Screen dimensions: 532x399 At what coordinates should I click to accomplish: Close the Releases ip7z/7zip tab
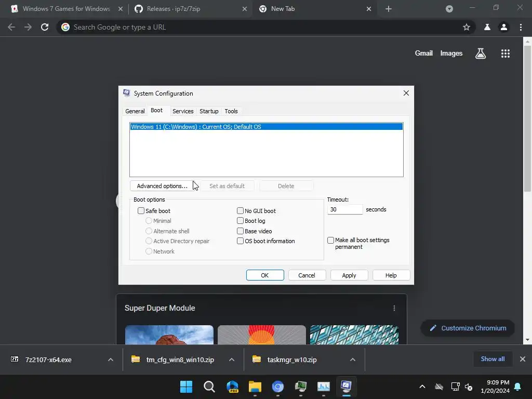coord(245,9)
